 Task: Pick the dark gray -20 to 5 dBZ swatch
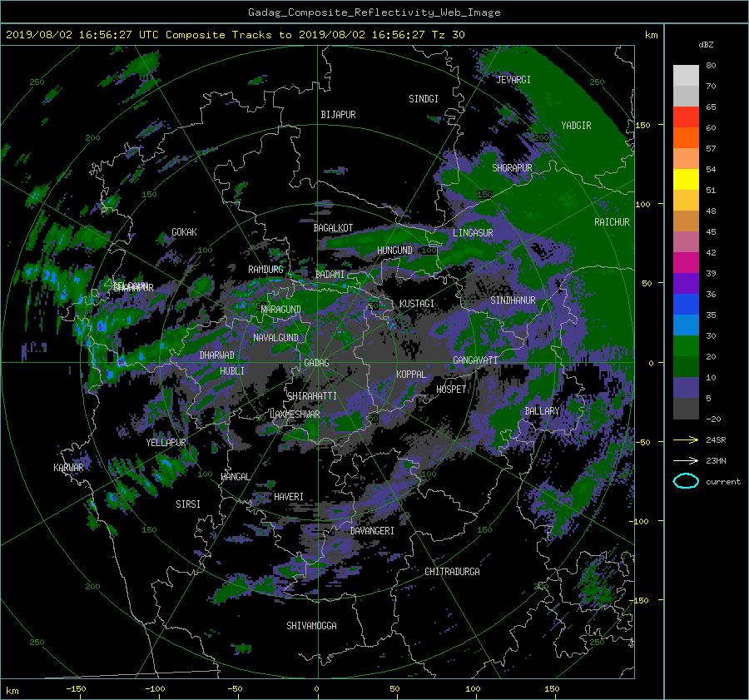click(686, 409)
